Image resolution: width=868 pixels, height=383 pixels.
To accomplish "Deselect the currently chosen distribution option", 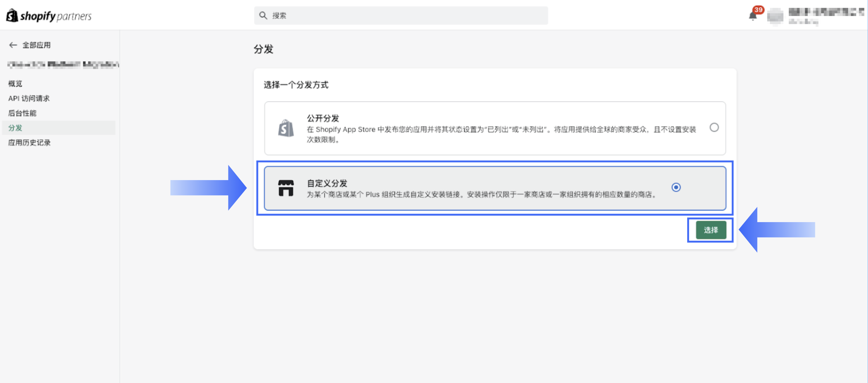I will pyautogui.click(x=676, y=188).
